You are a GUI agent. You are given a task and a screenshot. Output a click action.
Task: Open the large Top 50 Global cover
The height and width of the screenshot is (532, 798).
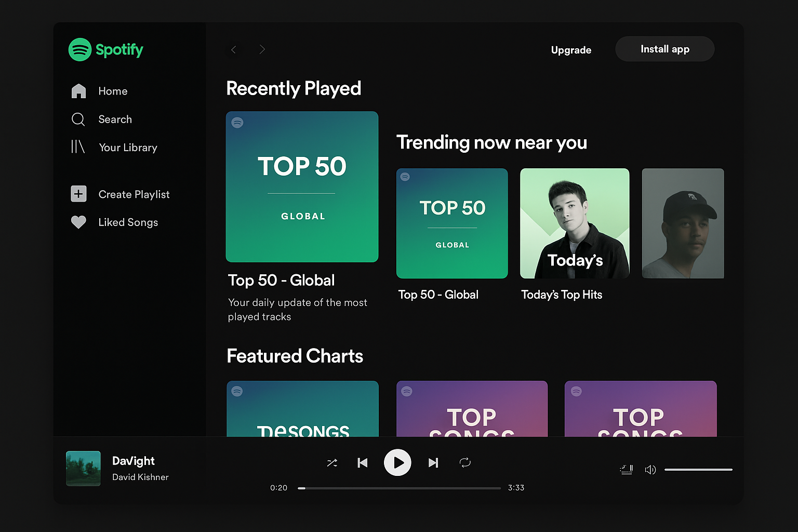(302, 187)
